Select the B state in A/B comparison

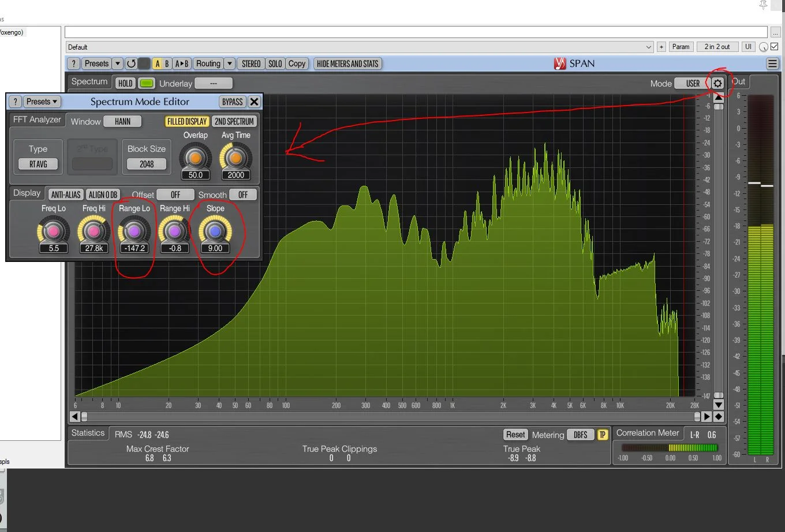point(167,63)
